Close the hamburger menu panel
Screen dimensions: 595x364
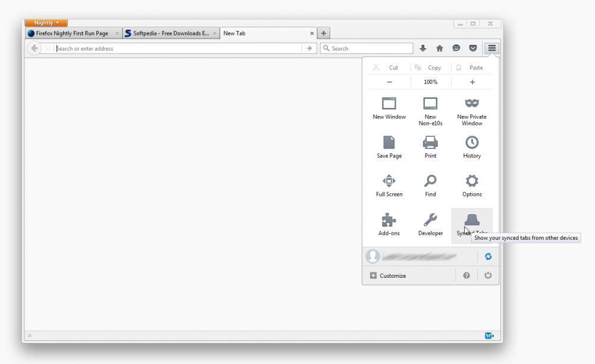(x=492, y=48)
